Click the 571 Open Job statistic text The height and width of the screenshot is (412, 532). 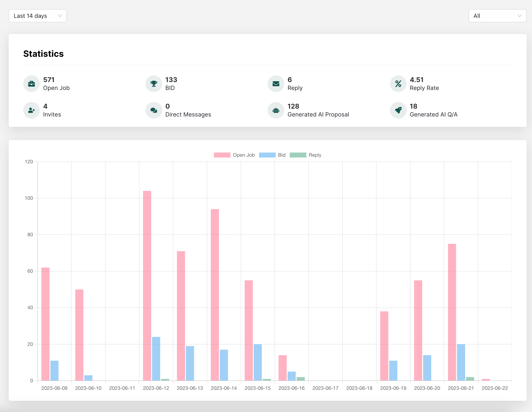click(x=49, y=80)
